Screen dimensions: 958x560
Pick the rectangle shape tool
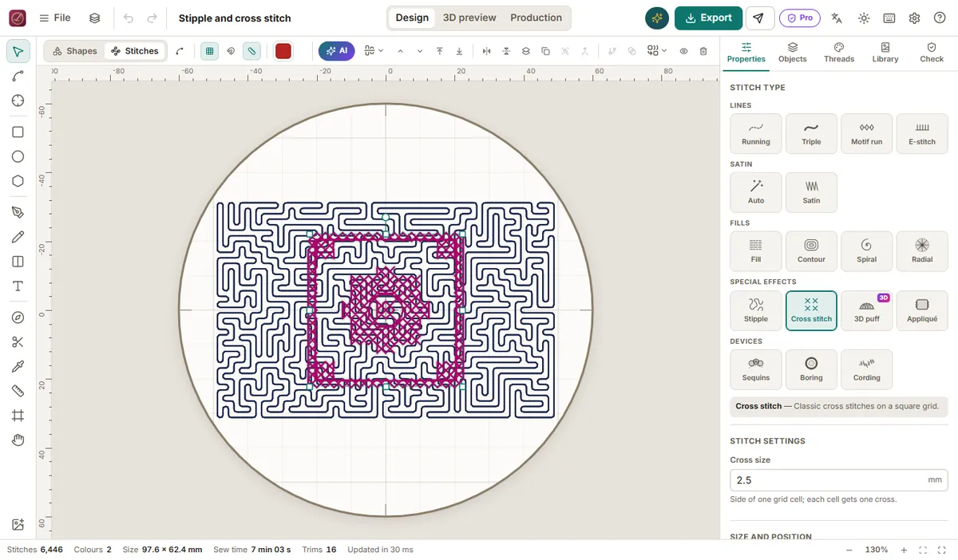(x=18, y=132)
